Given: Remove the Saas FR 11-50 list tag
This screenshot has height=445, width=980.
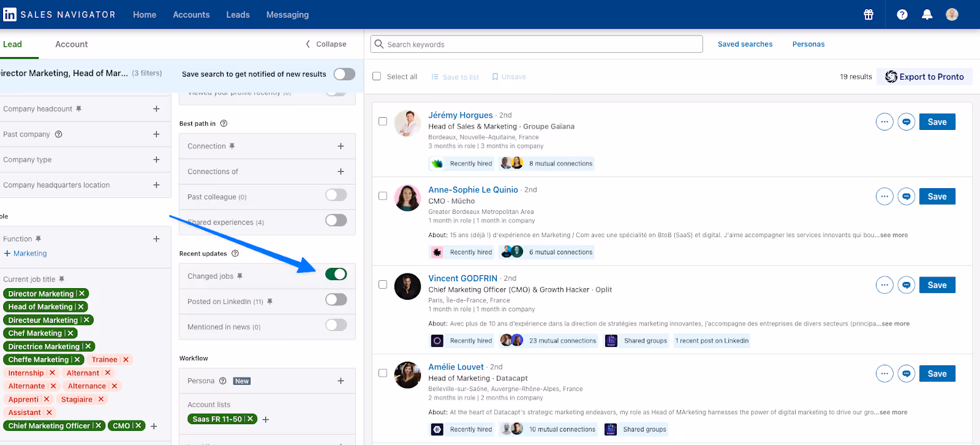Looking at the screenshot, I should click(x=250, y=419).
